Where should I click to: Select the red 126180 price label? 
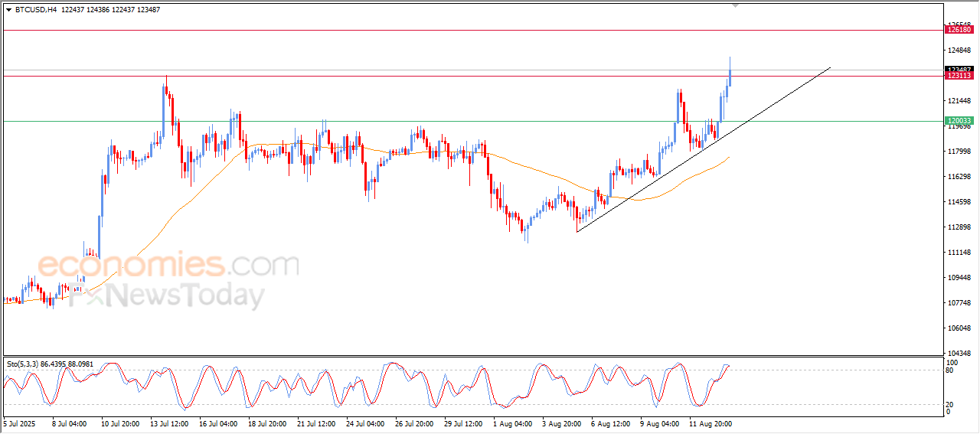click(x=959, y=30)
